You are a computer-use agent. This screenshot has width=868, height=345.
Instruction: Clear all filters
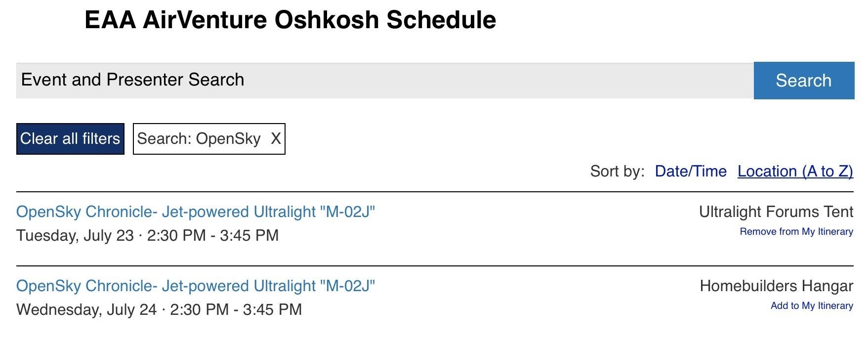pos(70,139)
